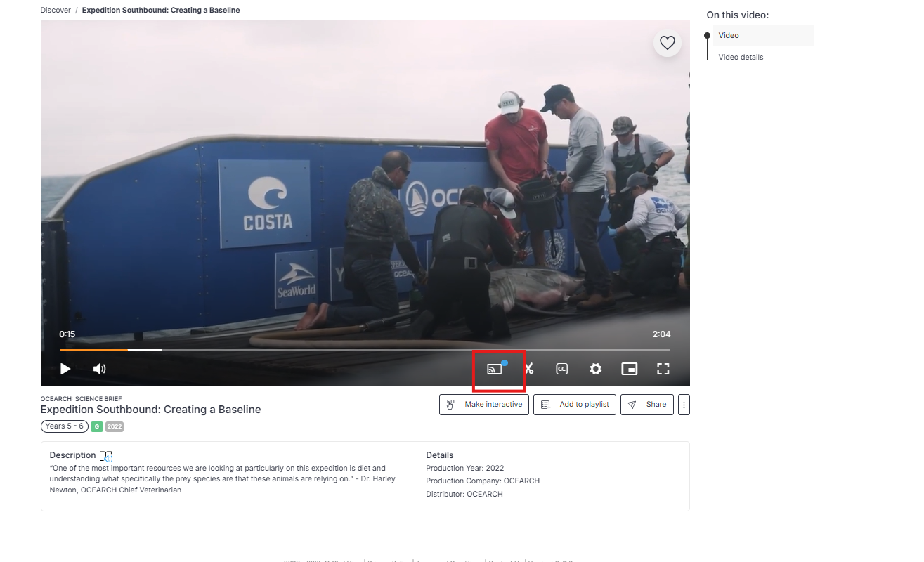This screenshot has height=562, width=924.
Task: Toggle closed captions
Action: click(562, 369)
